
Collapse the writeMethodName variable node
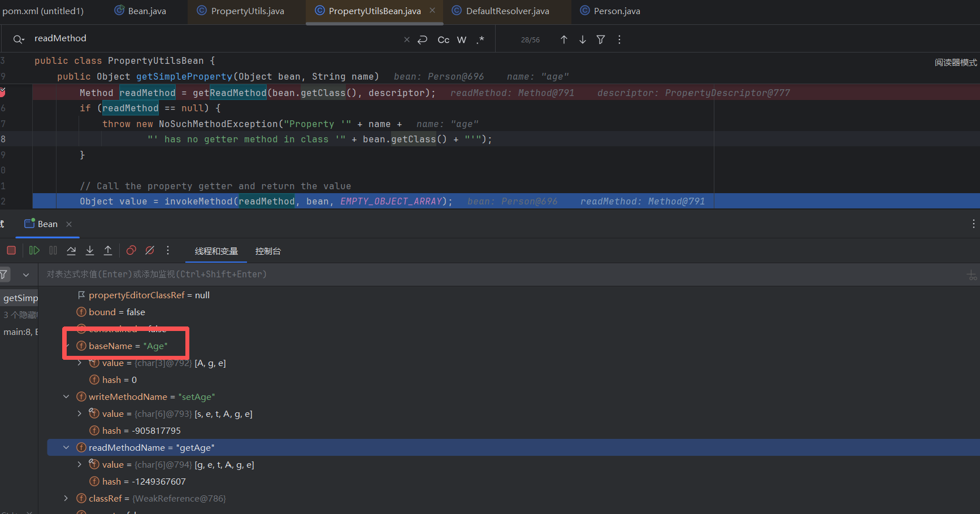click(x=66, y=397)
